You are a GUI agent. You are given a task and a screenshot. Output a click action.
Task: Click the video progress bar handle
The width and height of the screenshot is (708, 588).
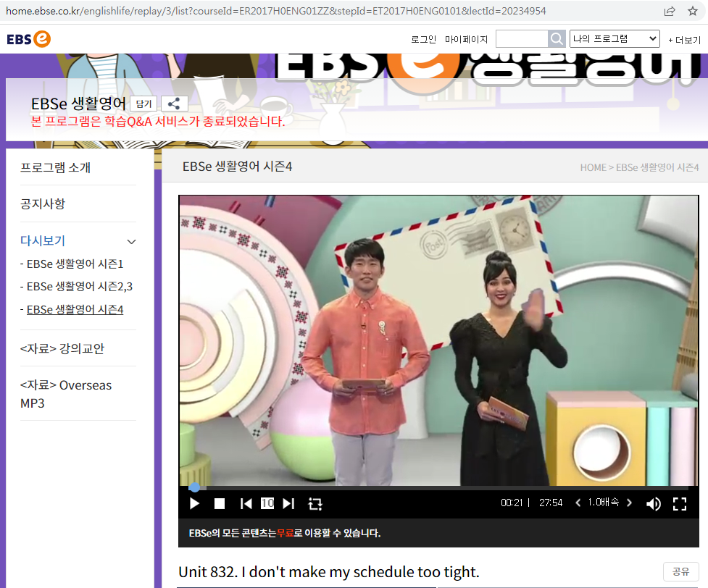pyautogui.click(x=195, y=487)
